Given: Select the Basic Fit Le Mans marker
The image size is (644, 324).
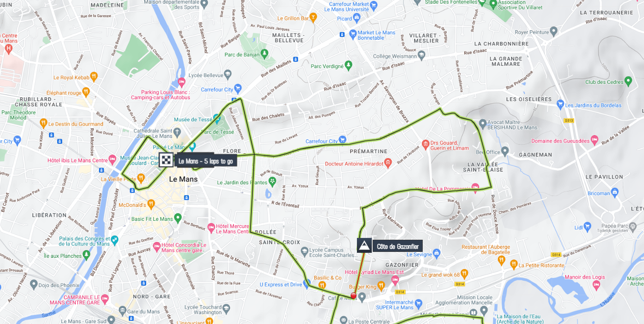Looking at the screenshot, I should pos(178,218).
